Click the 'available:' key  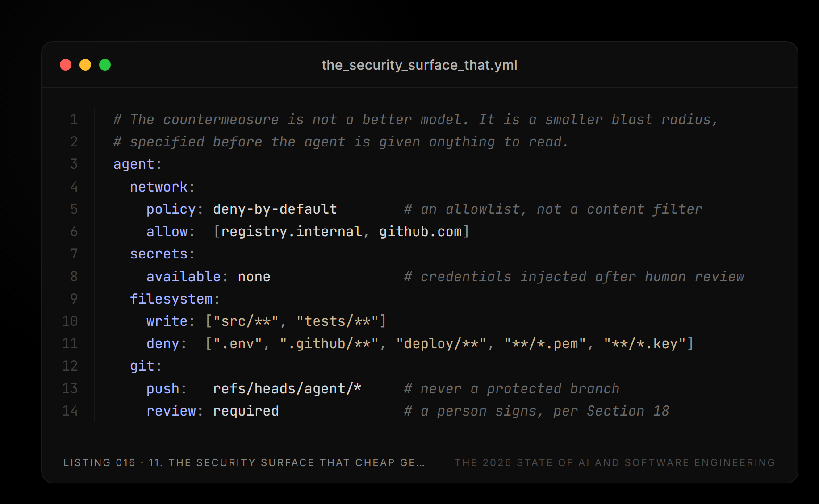(x=188, y=276)
